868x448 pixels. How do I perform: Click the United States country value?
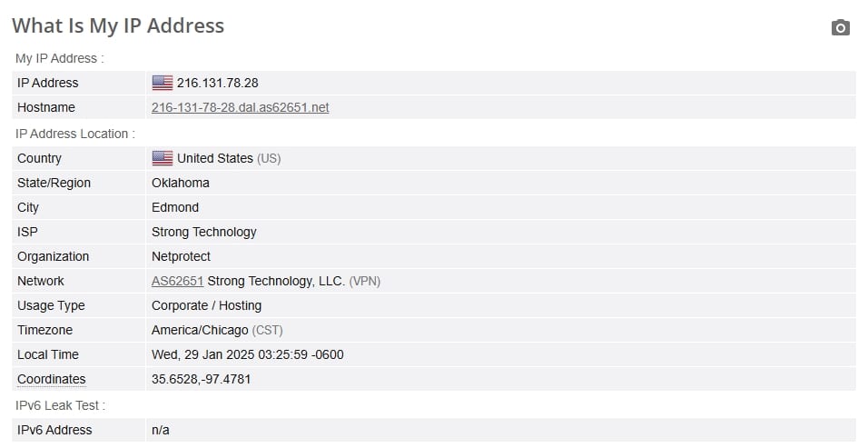[x=215, y=158]
